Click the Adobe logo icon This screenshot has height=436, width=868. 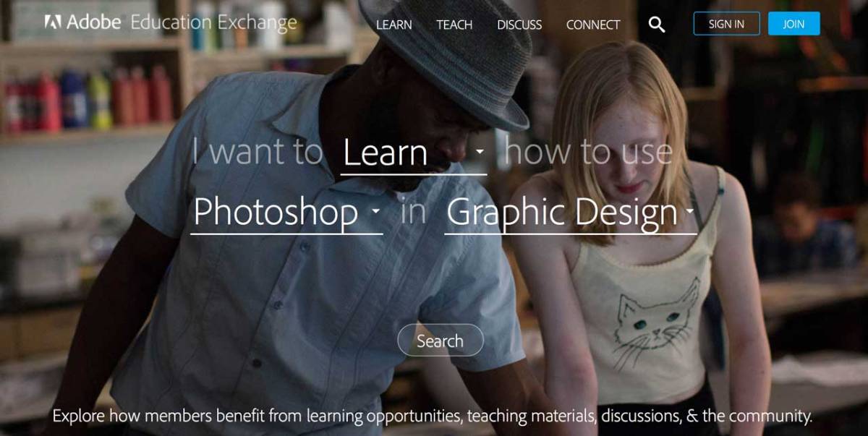(52, 22)
